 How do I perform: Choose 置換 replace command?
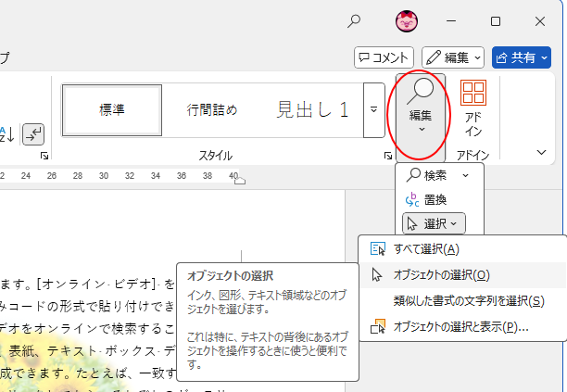point(427,199)
